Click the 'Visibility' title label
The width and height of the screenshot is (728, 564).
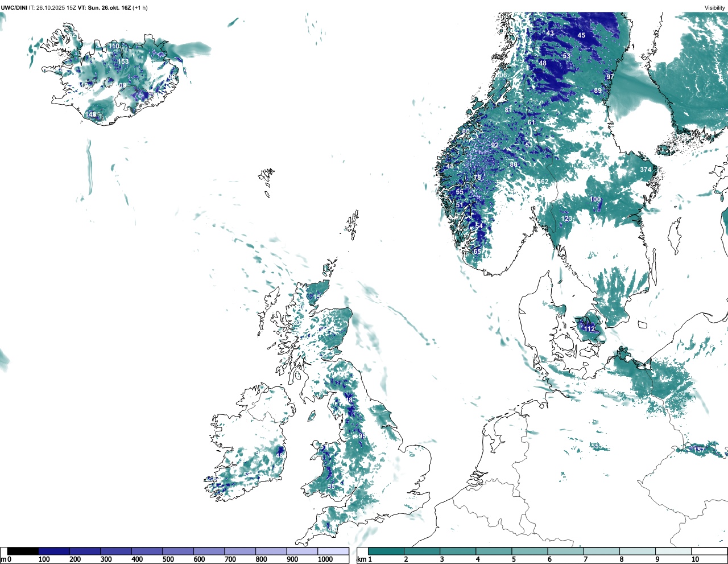coord(714,7)
